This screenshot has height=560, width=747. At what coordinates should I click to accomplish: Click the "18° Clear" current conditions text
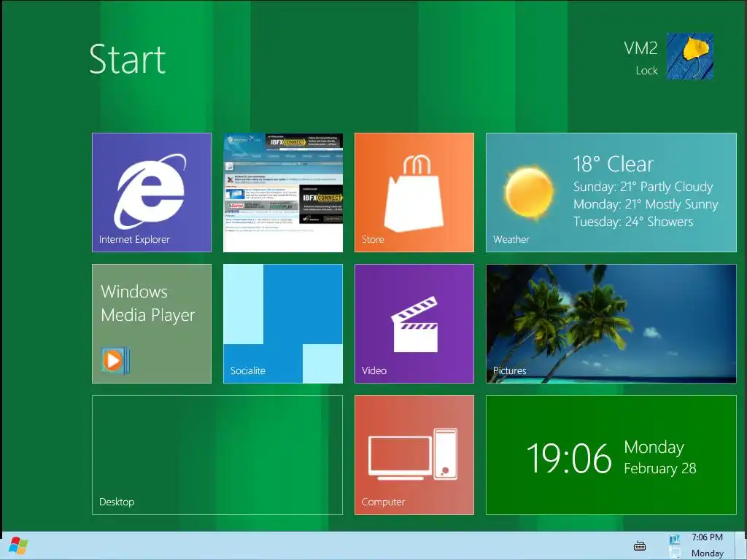pyautogui.click(x=613, y=164)
